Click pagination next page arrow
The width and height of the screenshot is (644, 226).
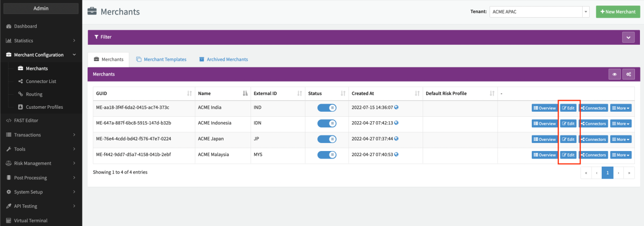(x=618, y=173)
